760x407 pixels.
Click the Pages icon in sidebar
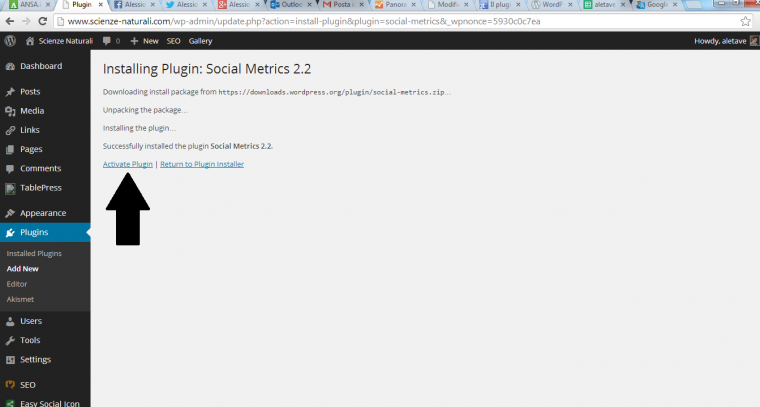coord(10,150)
